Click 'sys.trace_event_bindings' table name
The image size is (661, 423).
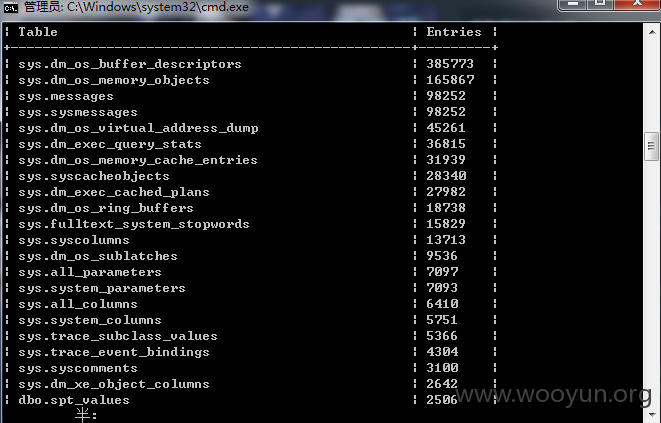[114, 353]
